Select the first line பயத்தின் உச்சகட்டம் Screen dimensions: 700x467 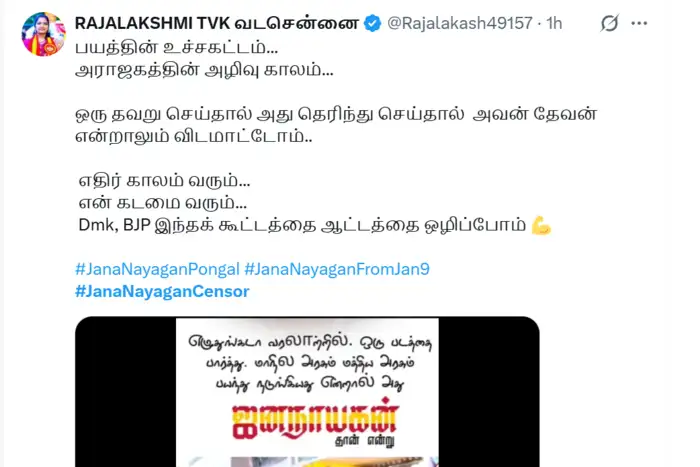coord(176,48)
